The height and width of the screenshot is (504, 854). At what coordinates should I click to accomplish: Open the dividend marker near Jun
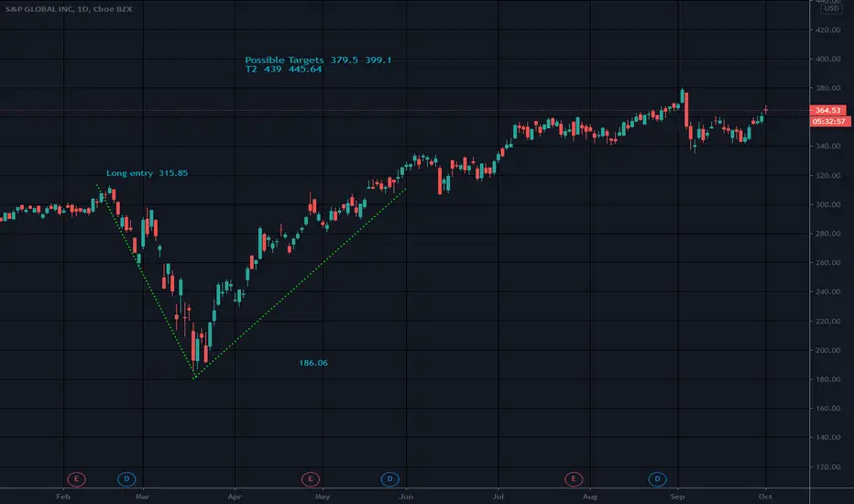(389, 479)
